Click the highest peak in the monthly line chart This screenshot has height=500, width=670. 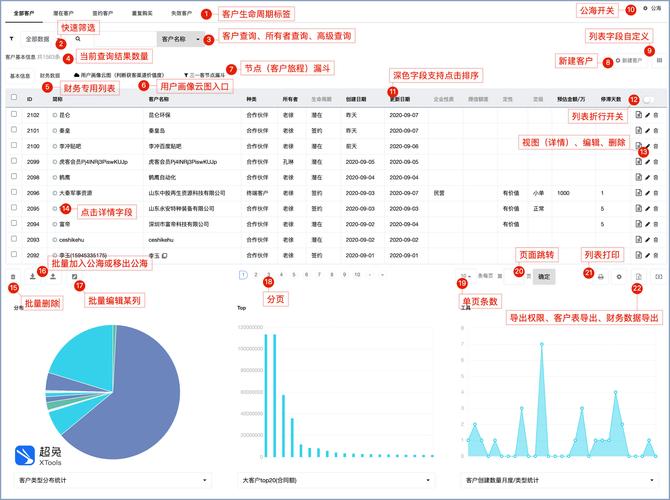tap(541, 344)
